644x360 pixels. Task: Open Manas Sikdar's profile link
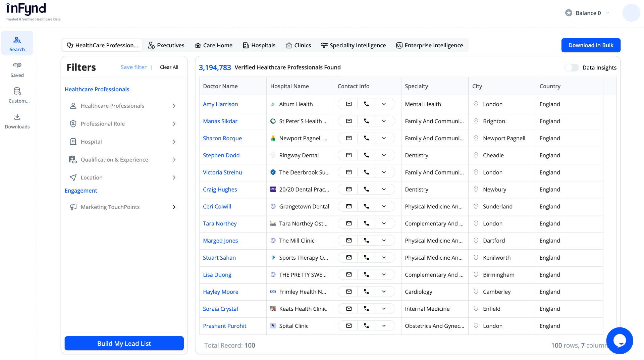pos(220,121)
